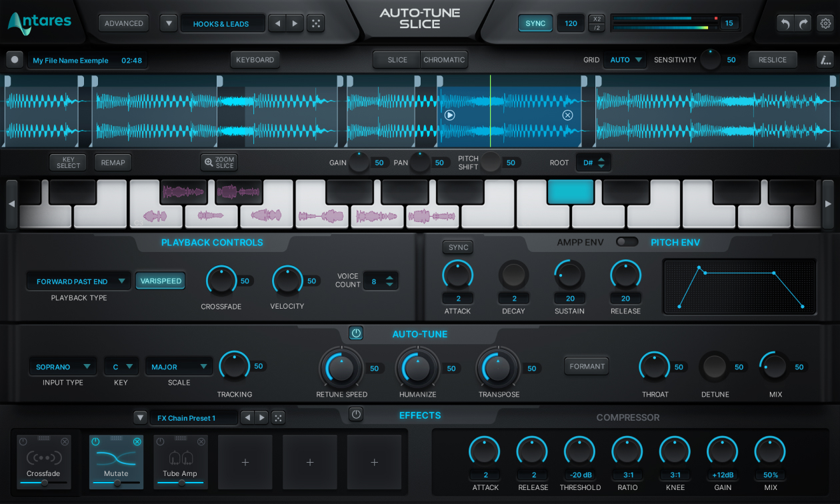Remove the selected slice with X icon
The width and height of the screenshot is (840, 504).
click(567, 115)
